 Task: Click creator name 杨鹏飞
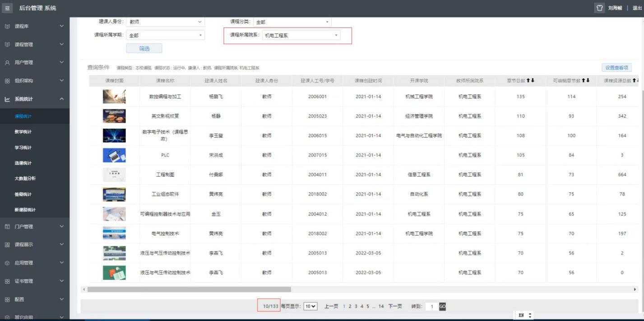pos(216,97)
